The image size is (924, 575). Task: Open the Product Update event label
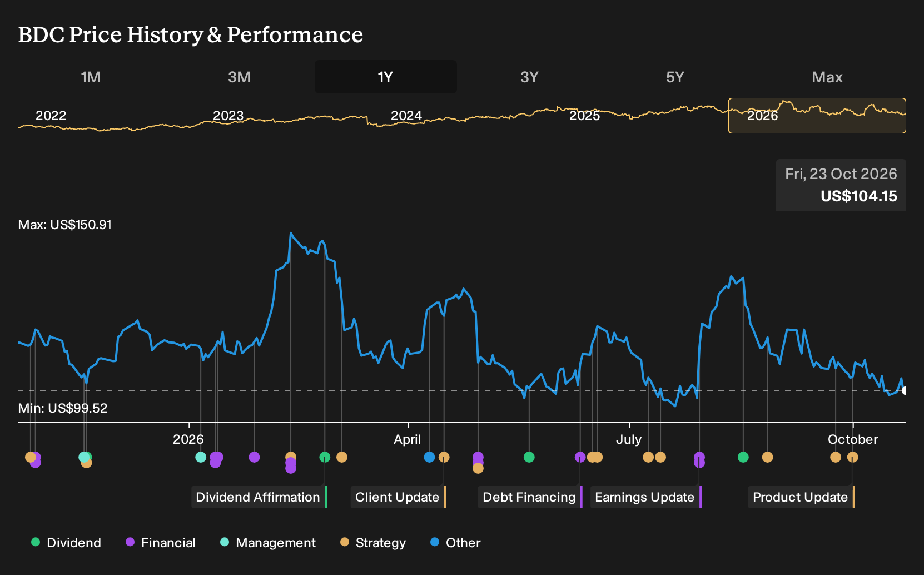pyautogui.click(x=802, y=497)
